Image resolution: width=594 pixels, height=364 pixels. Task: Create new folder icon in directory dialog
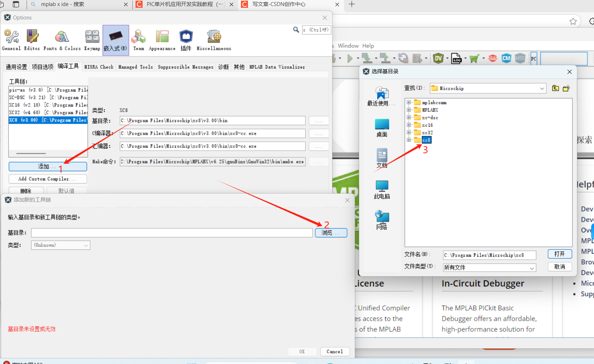point(566,88)
